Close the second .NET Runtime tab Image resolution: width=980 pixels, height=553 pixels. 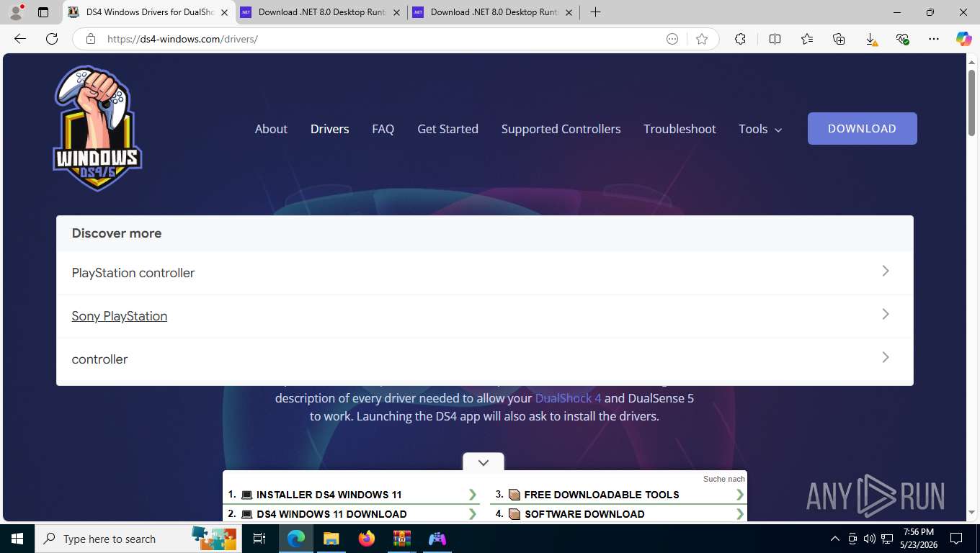396,12
